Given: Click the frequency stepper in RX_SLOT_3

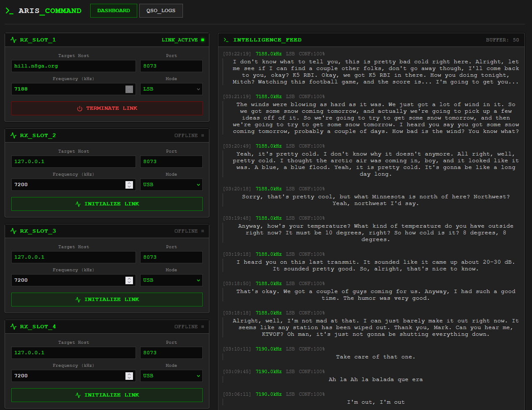Looking at the screenshot, I should point(129,280).
